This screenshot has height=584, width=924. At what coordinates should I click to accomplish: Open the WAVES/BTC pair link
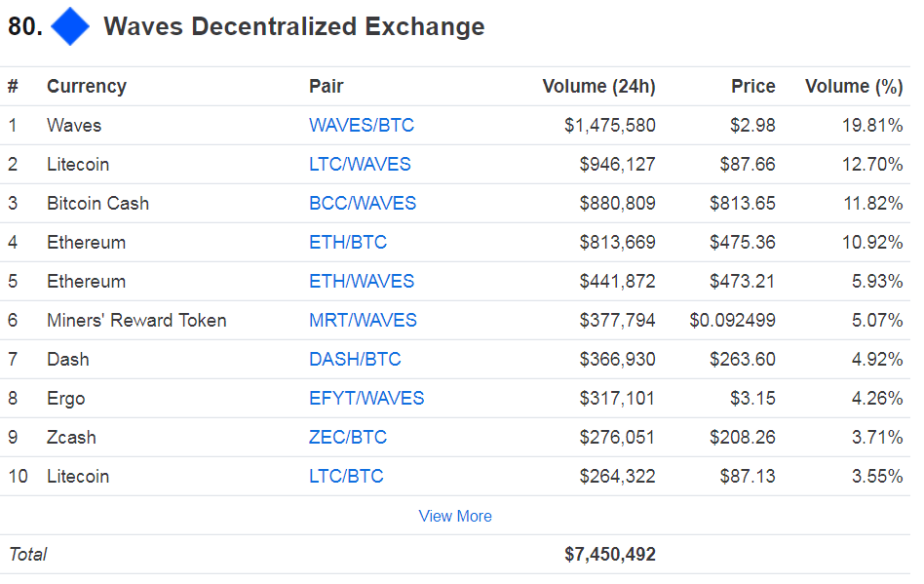click(x=362, y=125)
